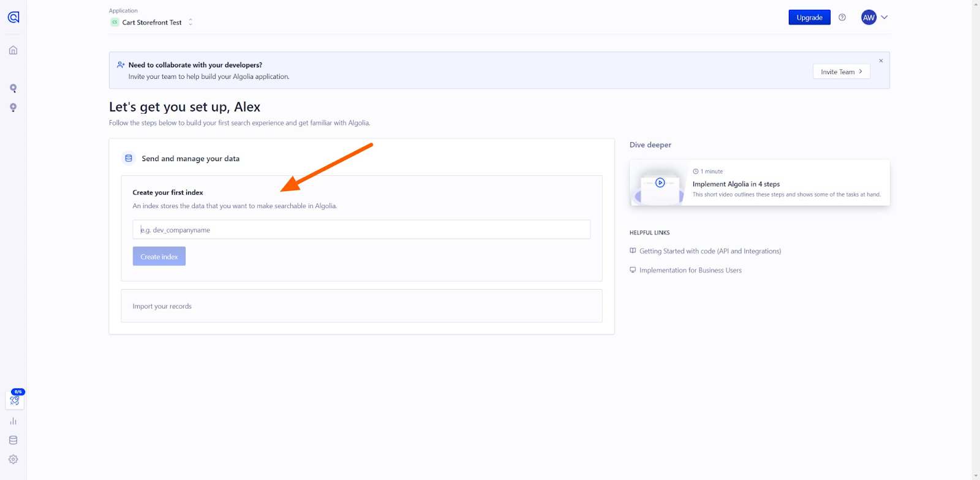Image resolution: width=980 pixels, height=480 pixels.
Task: Click the database icon beside Send and manage your data
Action: (x=129, y=158)
